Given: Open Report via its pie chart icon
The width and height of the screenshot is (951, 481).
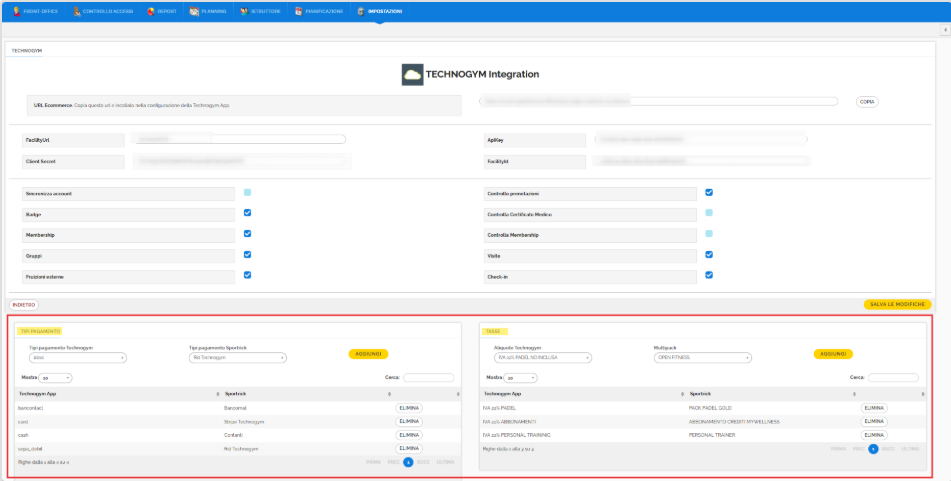Looking at the screenshot, I should click(x=150, y=11).
